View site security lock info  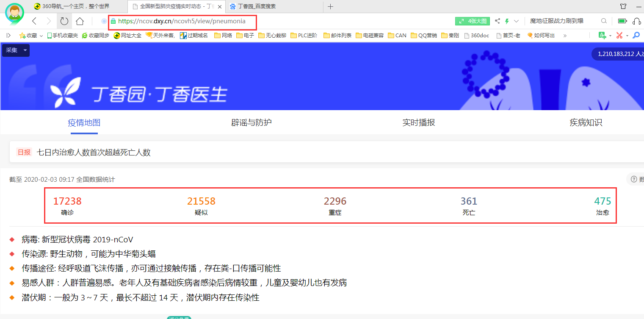tap(113, 21)
